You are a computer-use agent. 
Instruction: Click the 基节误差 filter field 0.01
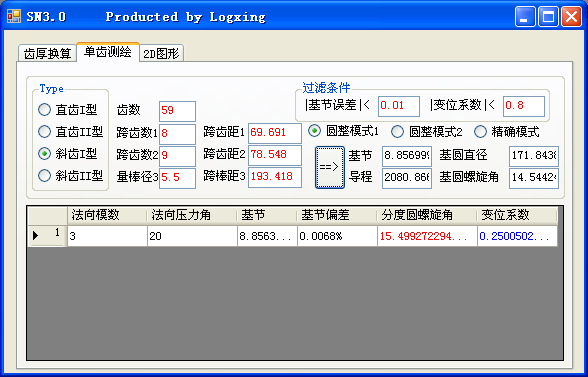[x=399, y=106]
